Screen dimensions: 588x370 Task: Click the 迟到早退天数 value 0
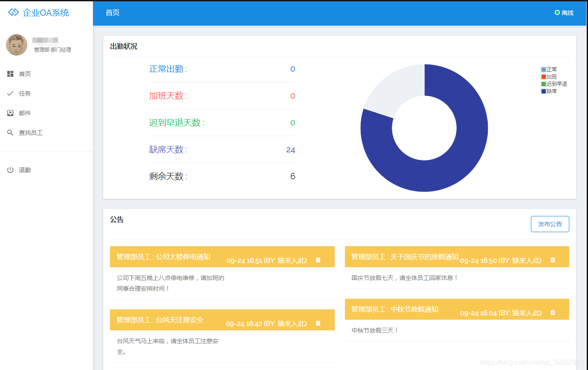click(293, 123)
